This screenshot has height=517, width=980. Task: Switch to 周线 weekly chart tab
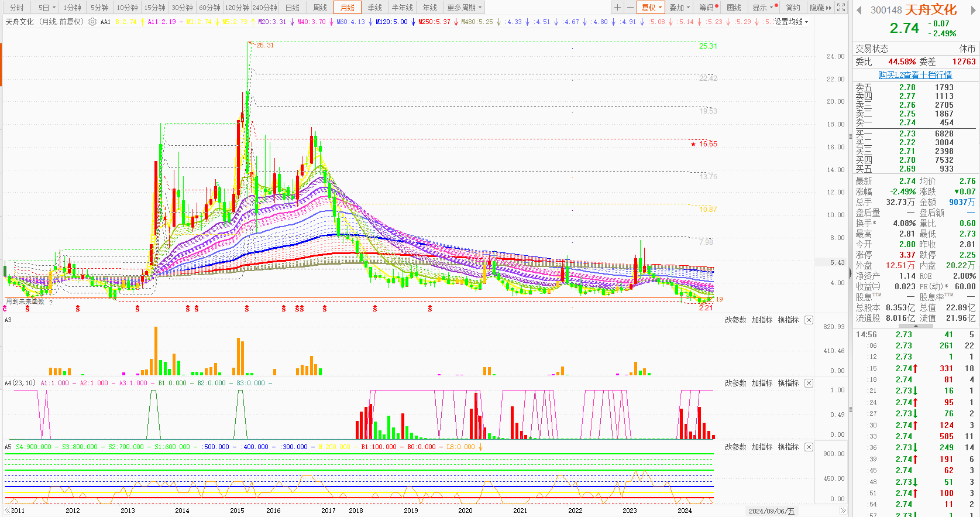tap(319, 8)
